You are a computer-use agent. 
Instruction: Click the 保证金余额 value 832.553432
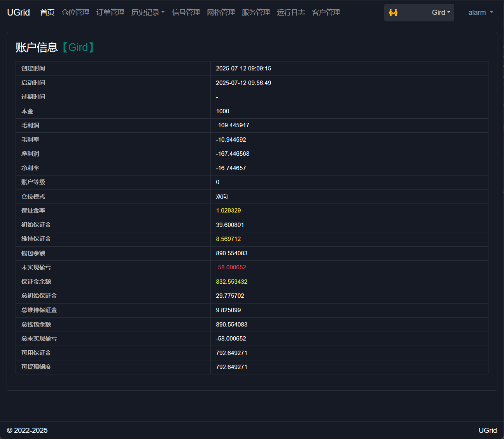(232, 282)
